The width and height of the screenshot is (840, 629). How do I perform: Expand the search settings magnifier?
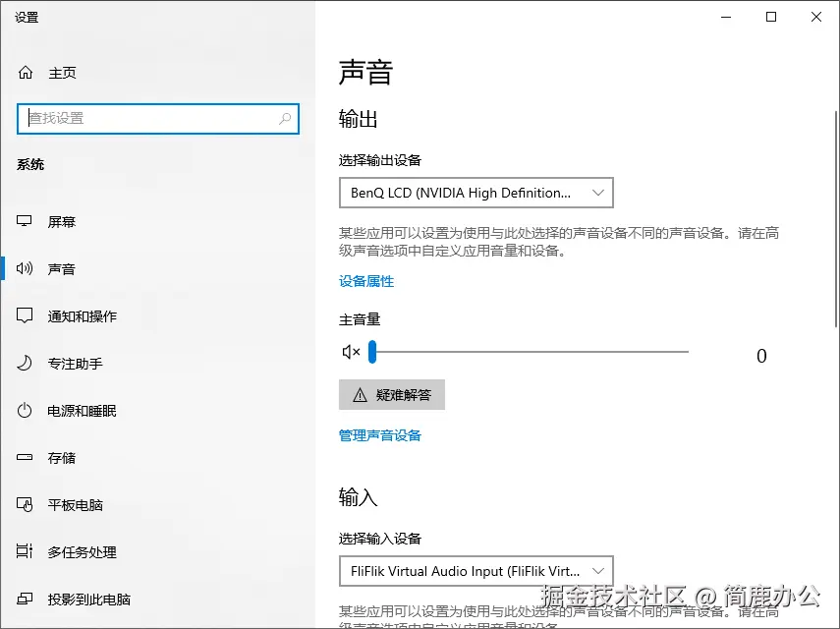(285, 118)
